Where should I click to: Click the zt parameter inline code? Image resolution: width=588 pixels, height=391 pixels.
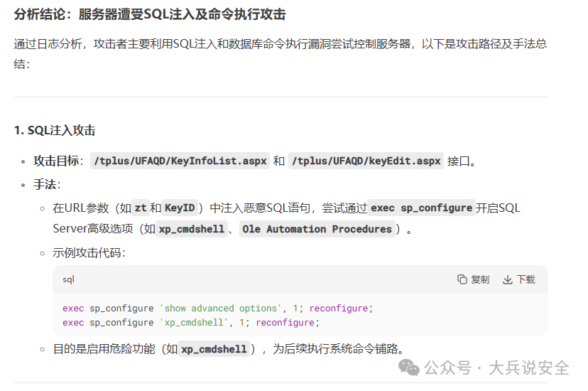140,208
